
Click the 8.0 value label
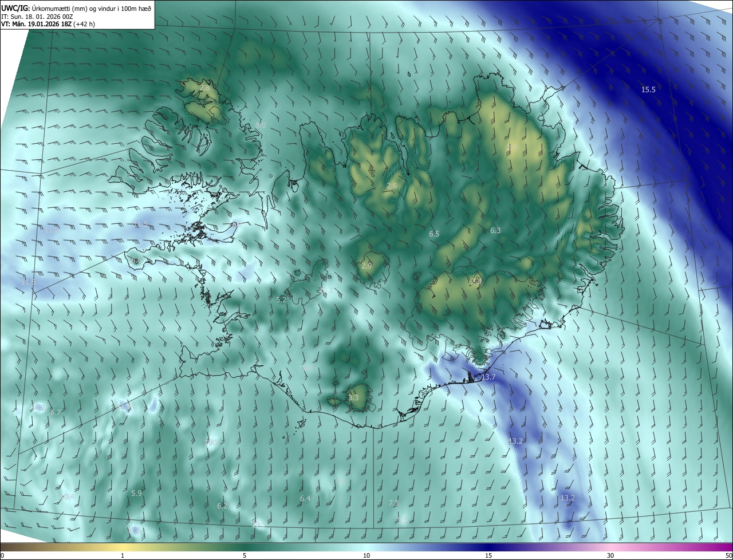coord(261,125)
